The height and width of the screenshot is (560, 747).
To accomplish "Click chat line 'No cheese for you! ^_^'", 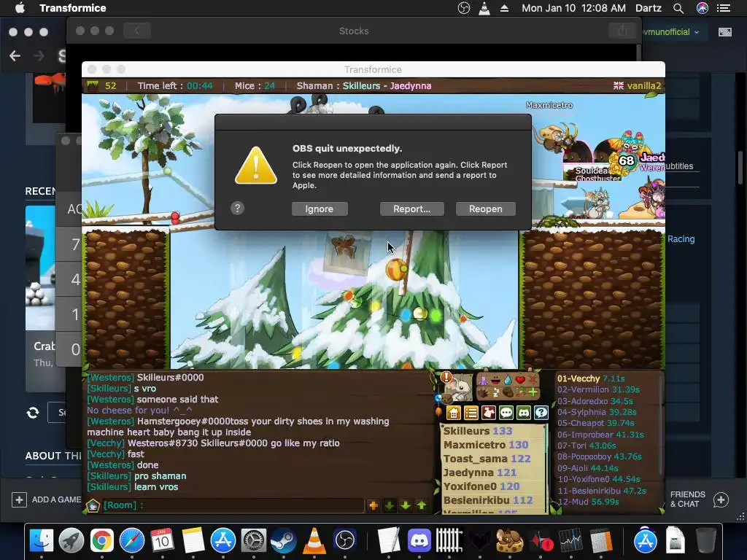I will (x=139, y=410).
